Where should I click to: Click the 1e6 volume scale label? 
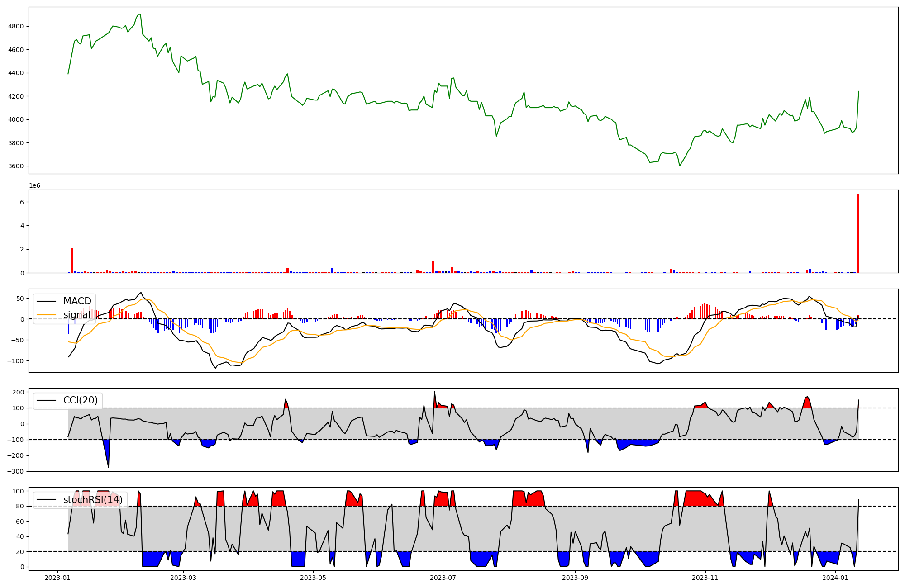(x=35, y=186)
